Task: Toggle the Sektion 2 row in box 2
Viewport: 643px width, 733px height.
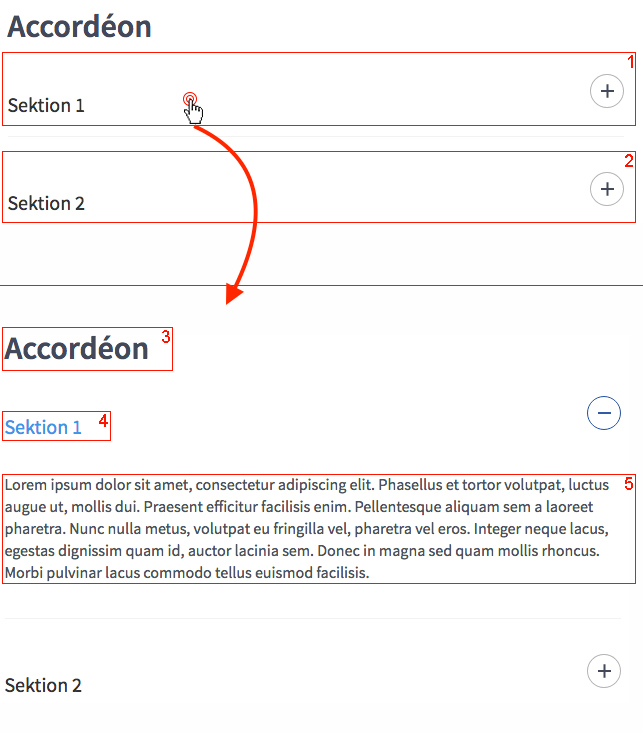Action: 319,187
